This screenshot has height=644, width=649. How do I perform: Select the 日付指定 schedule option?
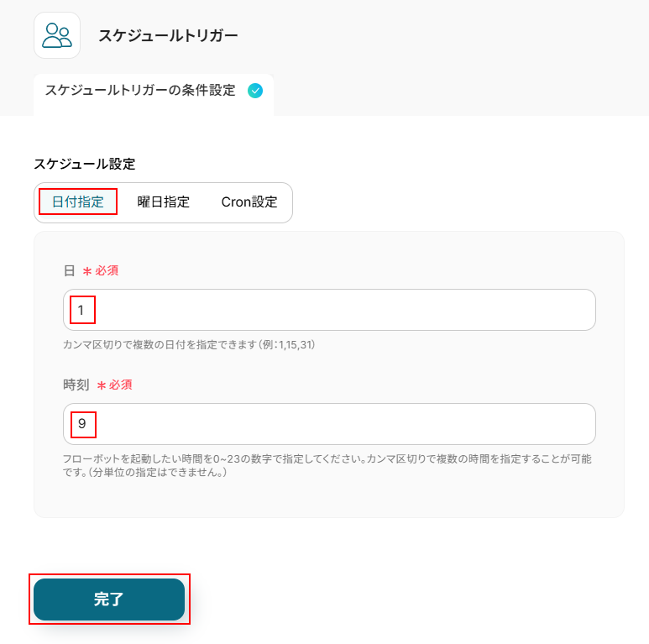click(78, 202)
